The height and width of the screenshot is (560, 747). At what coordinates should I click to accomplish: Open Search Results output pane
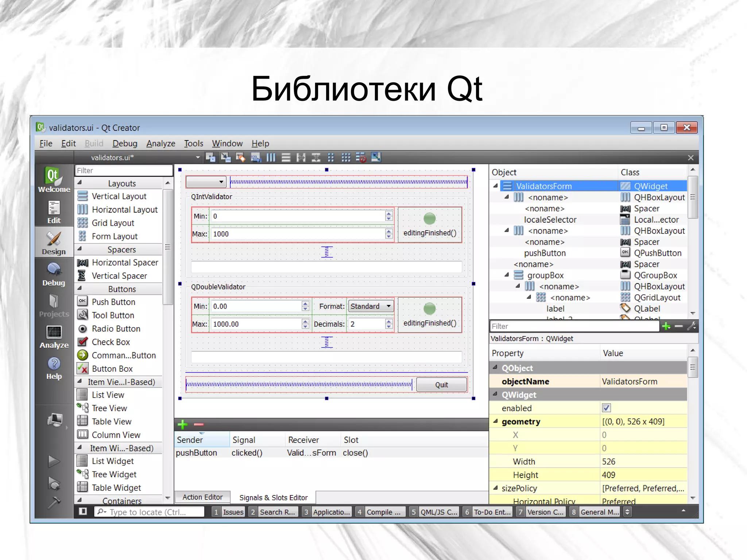(x=273, y=512)
